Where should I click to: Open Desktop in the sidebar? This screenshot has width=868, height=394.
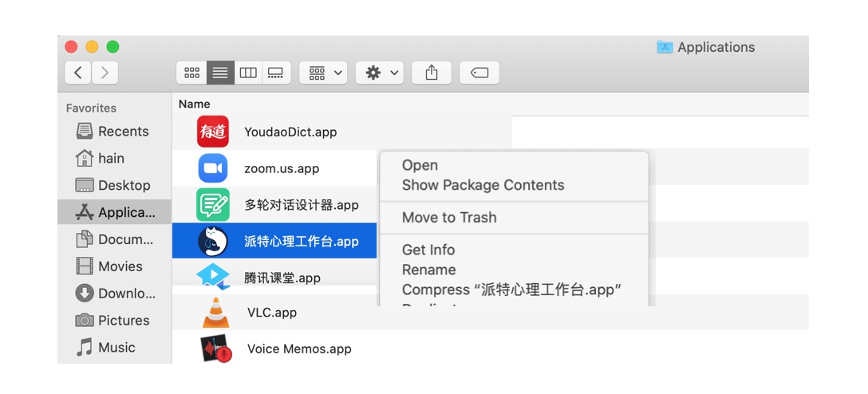point(113,185)
